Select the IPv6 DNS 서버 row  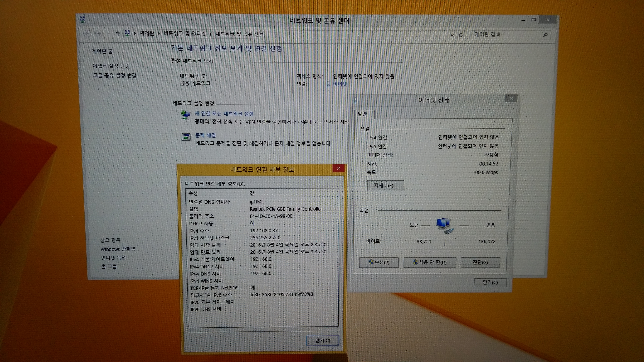263,309
